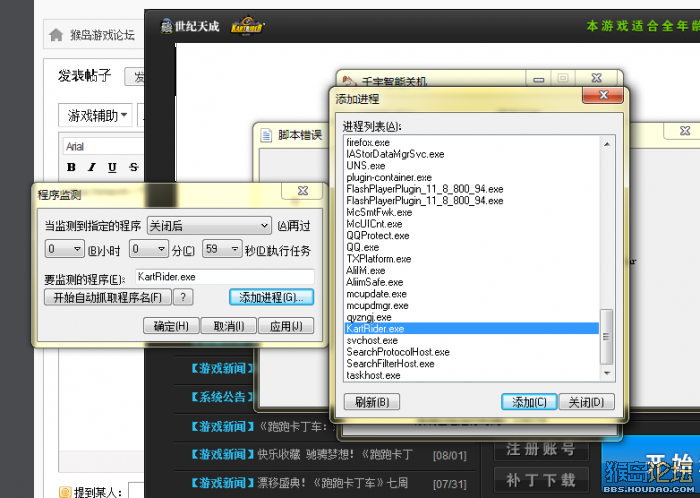Click the 开始自动抓取程序名(F) button
This screenshot has height=498, width=700.
point(108,297)
